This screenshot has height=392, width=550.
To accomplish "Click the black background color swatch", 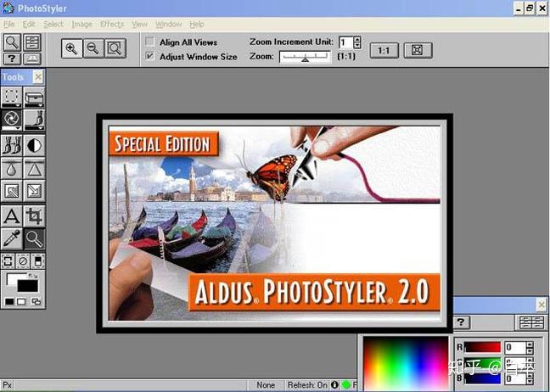I will (28, 286).
